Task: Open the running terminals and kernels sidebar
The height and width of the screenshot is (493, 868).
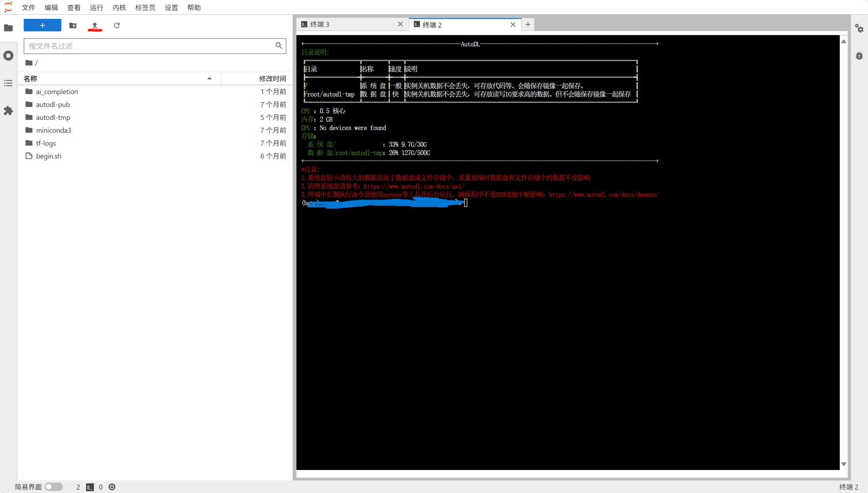Action: pos(8,56)
